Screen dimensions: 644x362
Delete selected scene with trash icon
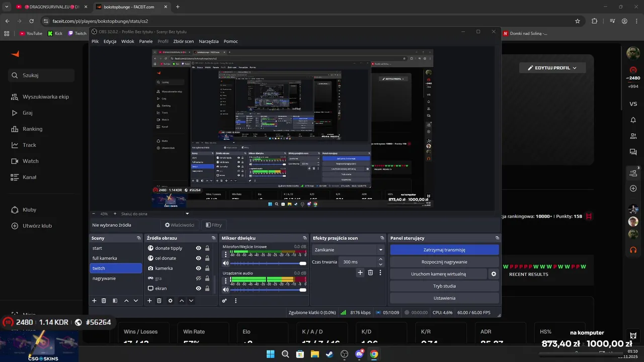[x=104, y=301]
